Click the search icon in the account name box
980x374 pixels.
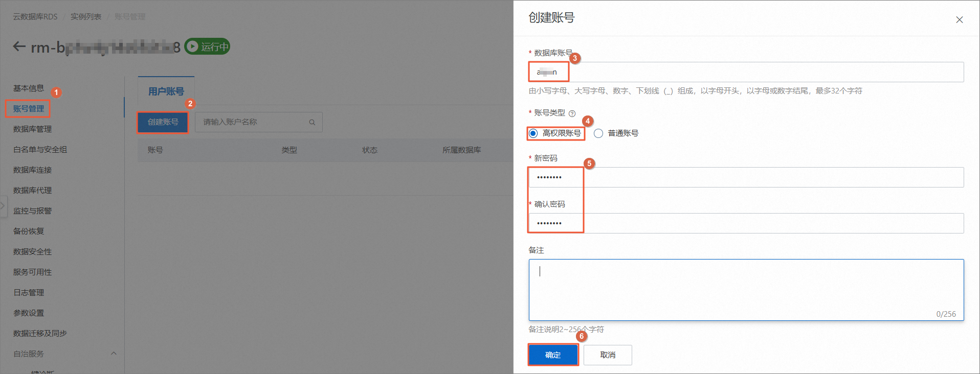pyautogui.click(x=312, y=122)
